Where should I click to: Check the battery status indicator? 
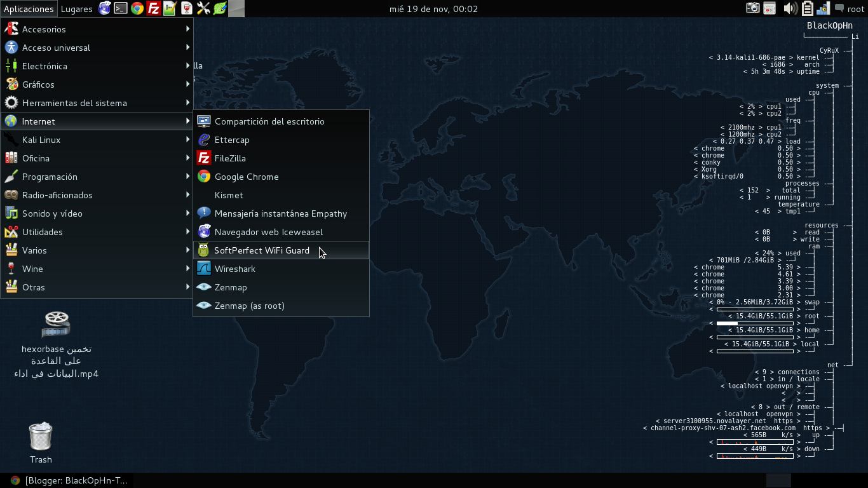(808, 8)
